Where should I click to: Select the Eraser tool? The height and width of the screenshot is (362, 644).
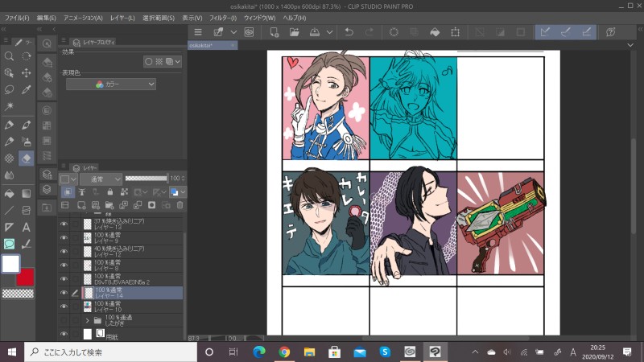[x=26, y=159]
